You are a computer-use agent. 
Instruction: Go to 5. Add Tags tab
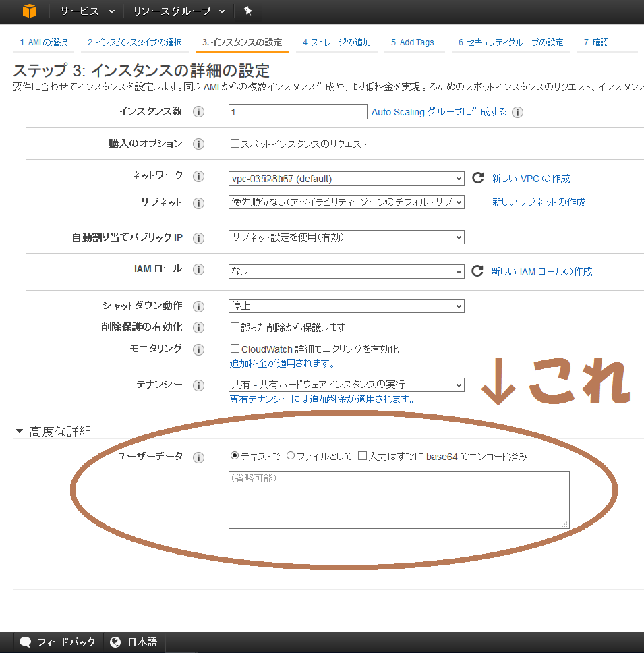coord(413,42)
